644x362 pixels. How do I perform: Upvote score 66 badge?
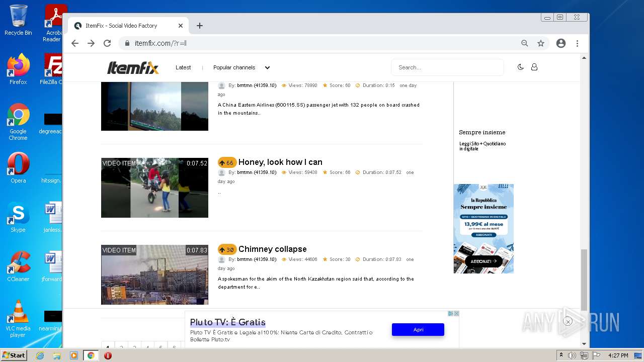pyautogui.click(x=227, y=162)
